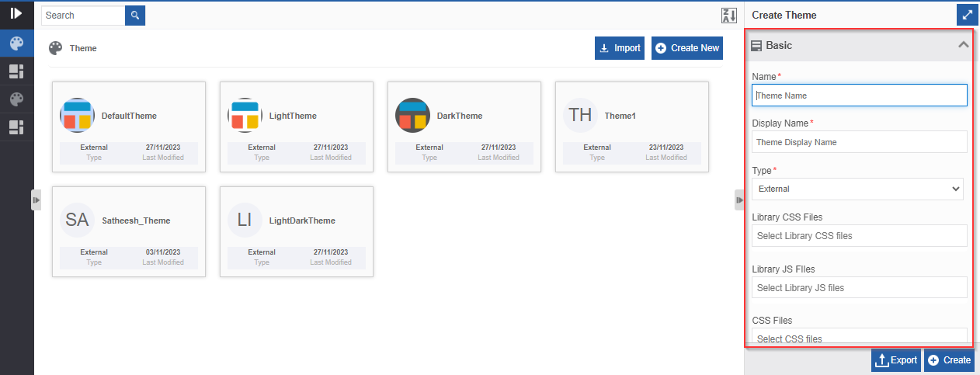Collapse the Basic section chevron

click(964, 45)
